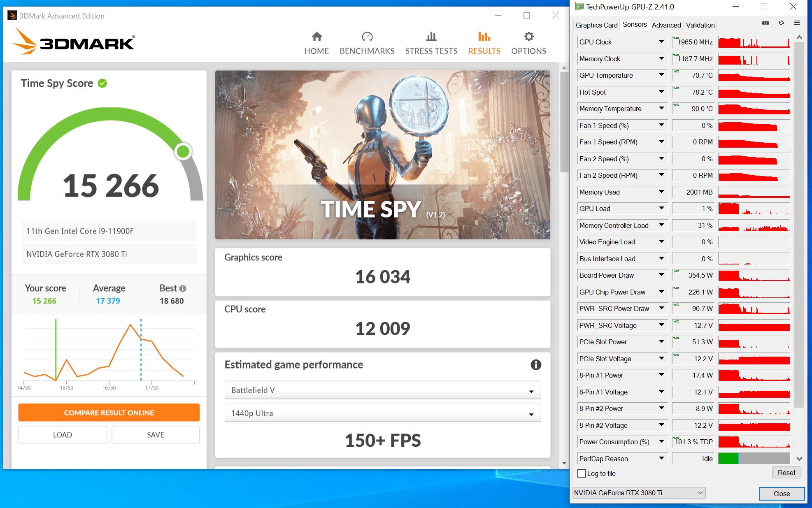The height and width of the screenshot is (508, 812).
Task: Expand the Board Power Draw sensor dropdown
Action: tap(661, 275)
